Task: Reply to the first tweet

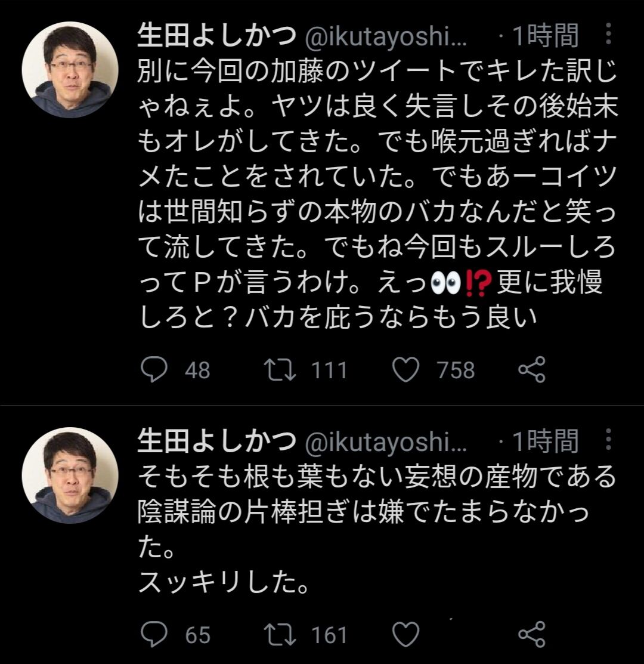Action: (x=154, y=369)
